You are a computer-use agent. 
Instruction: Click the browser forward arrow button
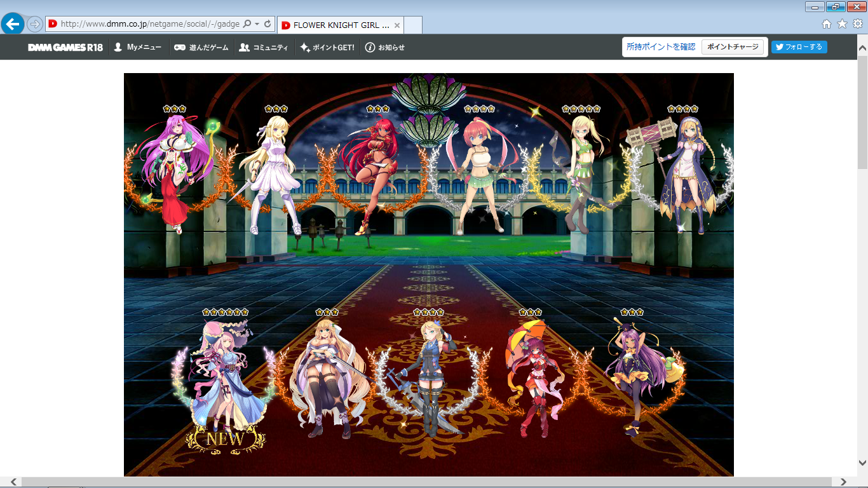[35, 24]
